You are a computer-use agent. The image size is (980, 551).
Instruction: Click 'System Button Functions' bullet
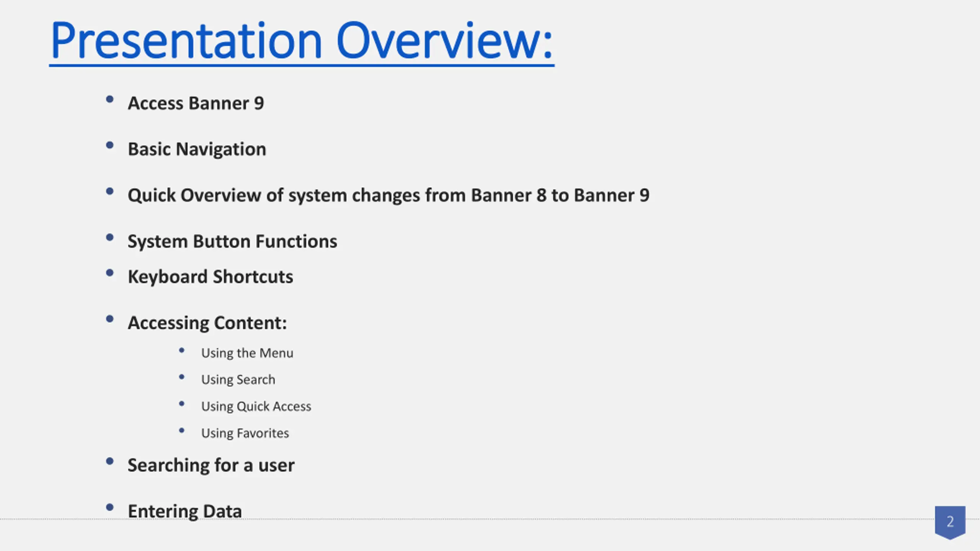point(232,242)
